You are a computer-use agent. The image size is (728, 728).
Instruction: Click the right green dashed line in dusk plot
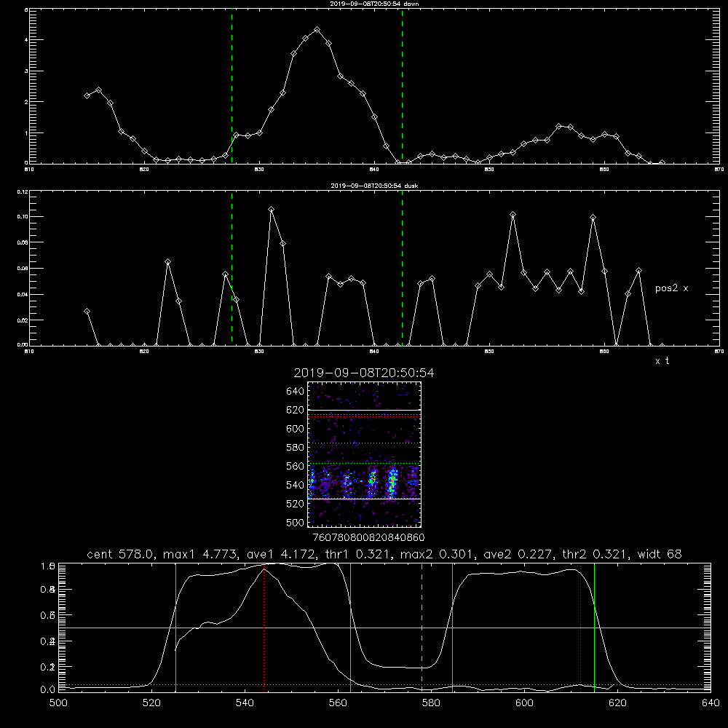[x=402, y=269]
